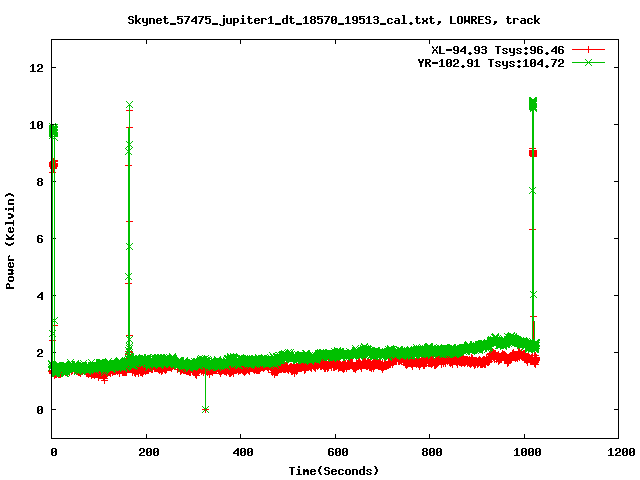Image resolution: width=640 pixels, height=480 pixels.
Task: Click y-axis tick label 10
Action: tap(36, 125)
